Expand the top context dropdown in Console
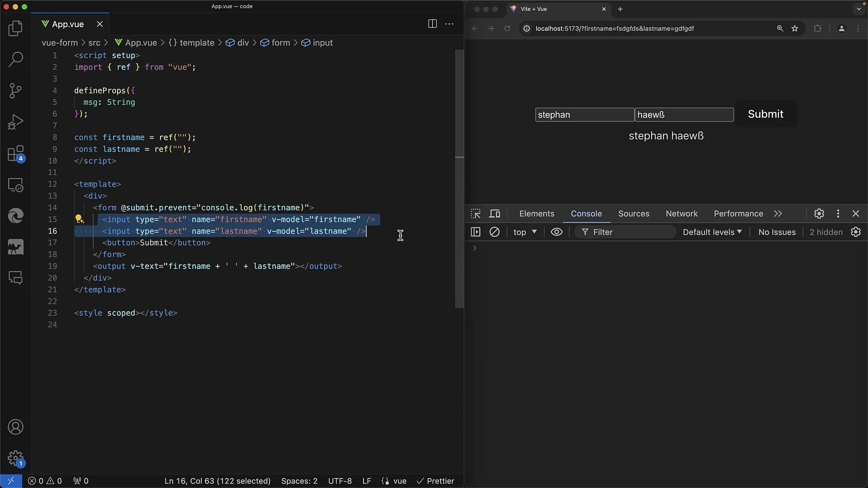 click(x=524, y=232)
